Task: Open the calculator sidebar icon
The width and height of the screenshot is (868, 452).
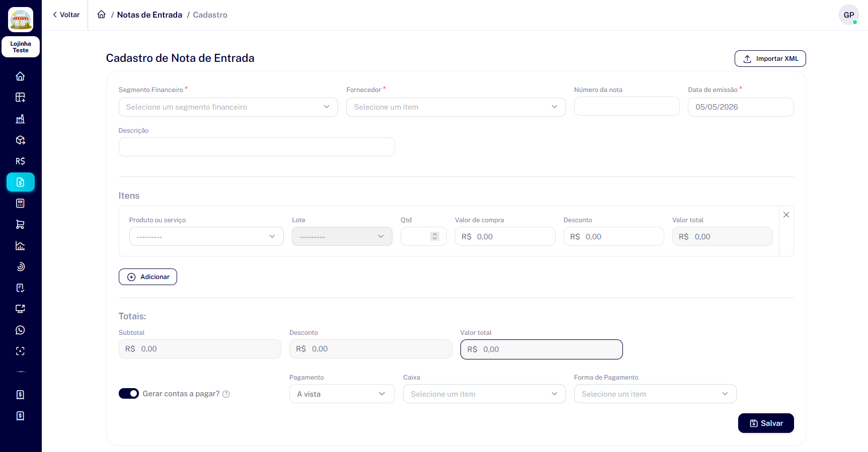Action: pyautogui.click(x=20, y=203)
